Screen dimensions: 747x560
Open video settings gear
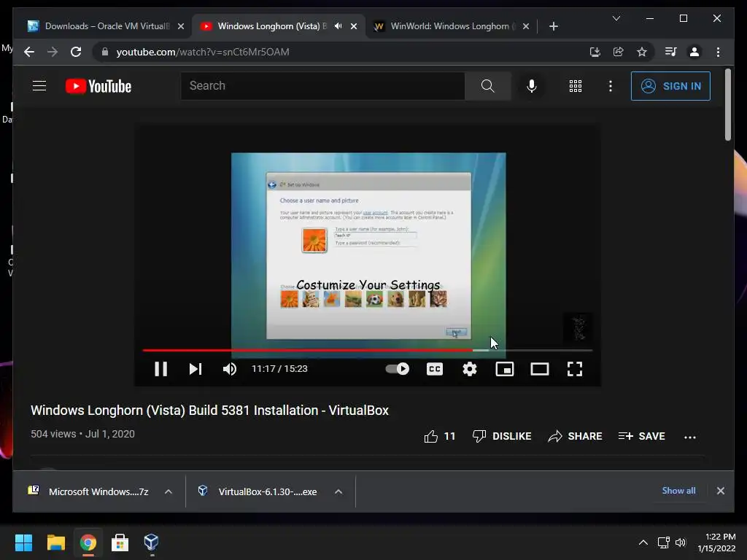pyautogui.click(x=470, y=369)
